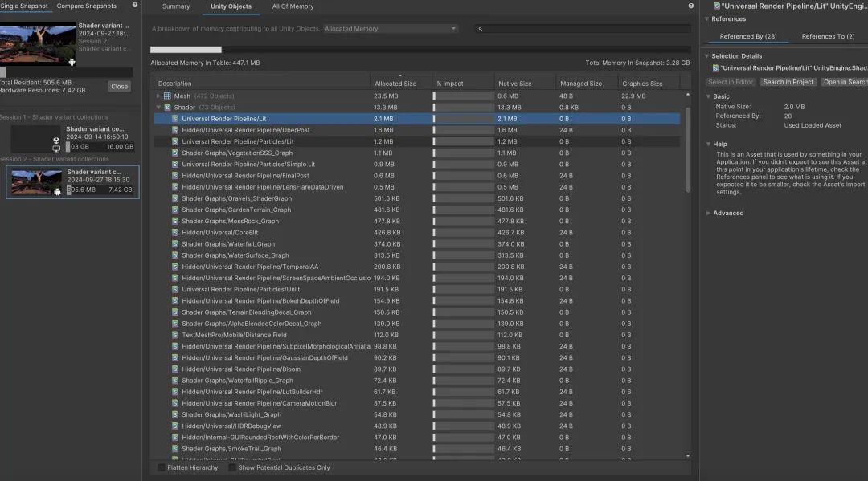Viewport: 868px width, 481px height.
Task: Enable Show Potential Duplicates Only checkbox
Action: (232, 467)
